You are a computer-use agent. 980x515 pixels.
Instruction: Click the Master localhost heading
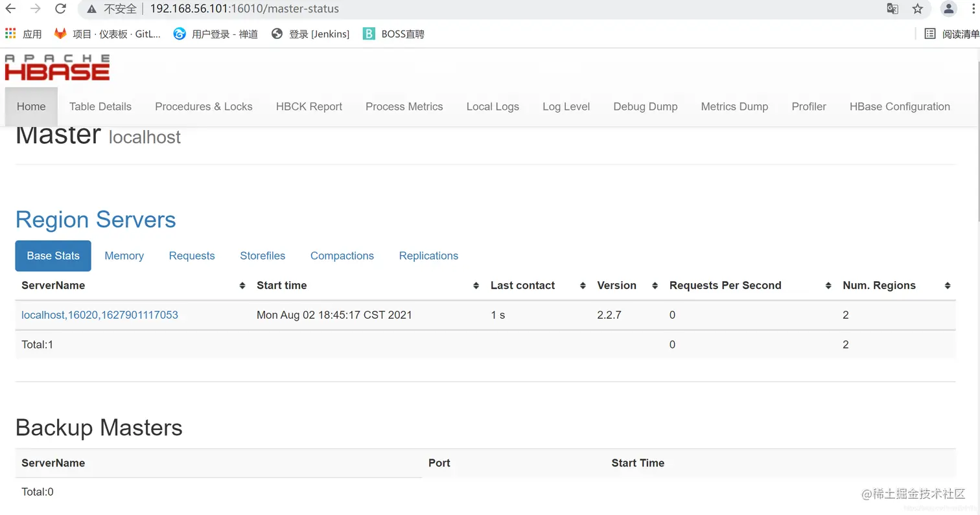(98, 135)
